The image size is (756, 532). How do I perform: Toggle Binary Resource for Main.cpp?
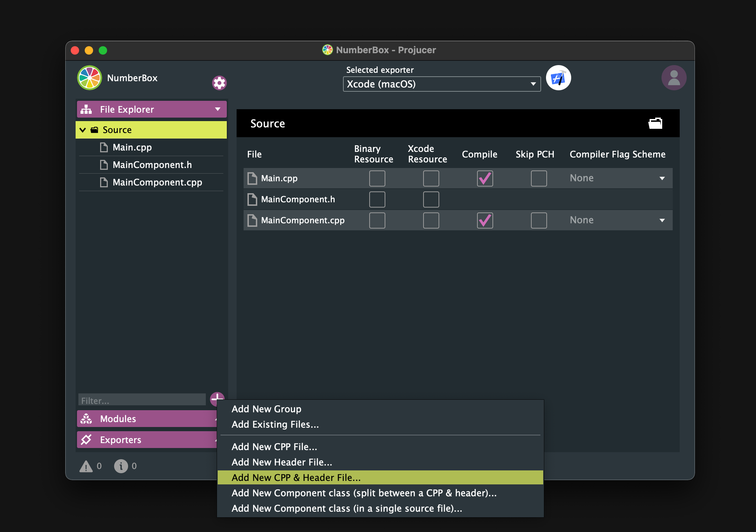[377, 178]
